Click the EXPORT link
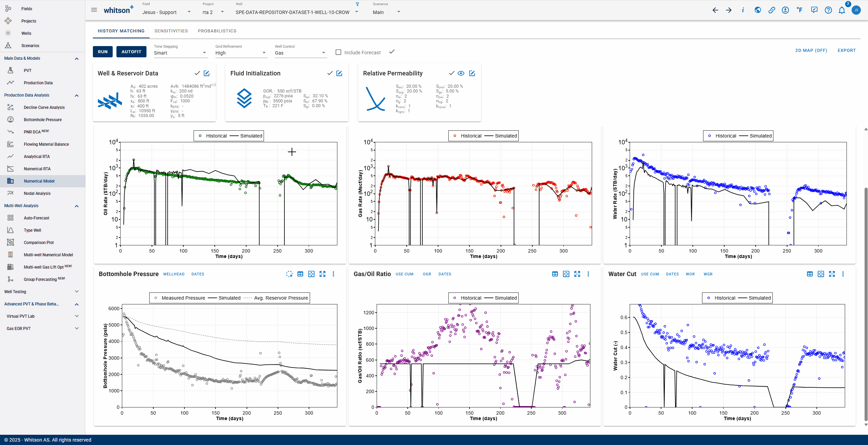Screen dimensions: 868x445 [x=846, y=51]
